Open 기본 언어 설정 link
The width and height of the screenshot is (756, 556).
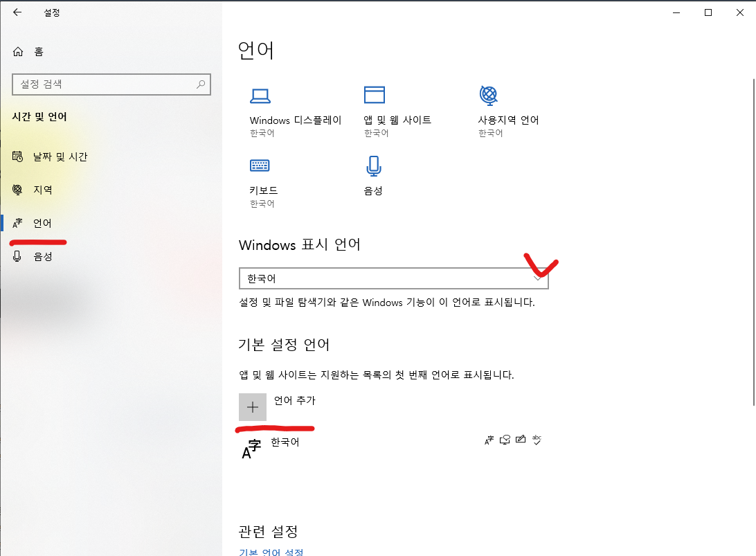[271, 552]
